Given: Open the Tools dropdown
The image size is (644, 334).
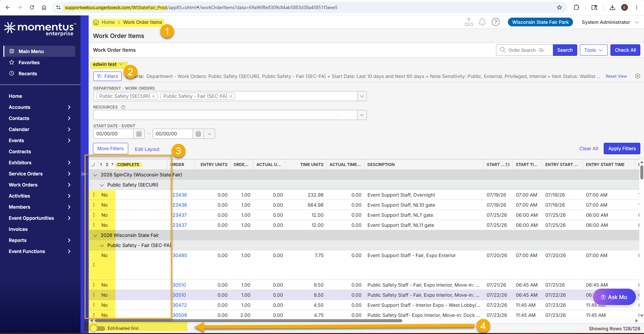Looking at the screenshot, I should coord(593,50).
